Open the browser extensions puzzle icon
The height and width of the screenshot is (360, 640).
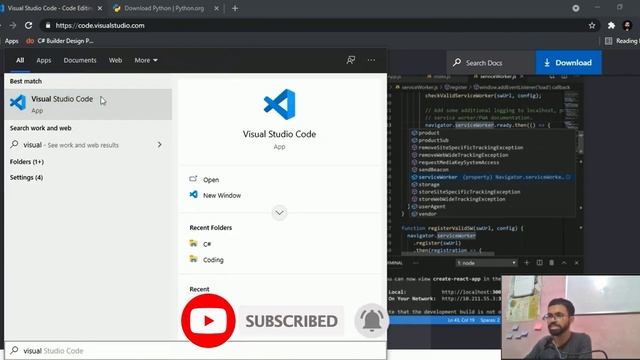tap(611, 25)
